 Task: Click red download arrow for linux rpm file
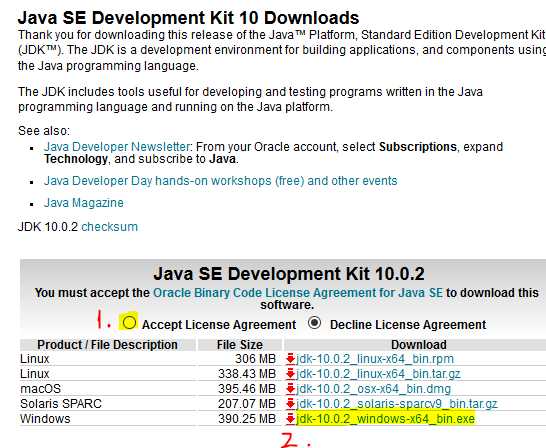(290, 359)
